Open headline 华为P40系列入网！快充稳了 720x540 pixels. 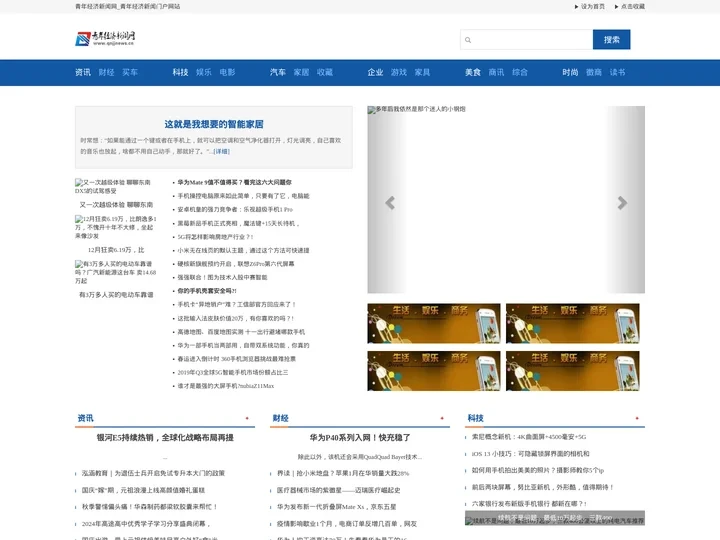pyautogui.click(x=360, y=438)
